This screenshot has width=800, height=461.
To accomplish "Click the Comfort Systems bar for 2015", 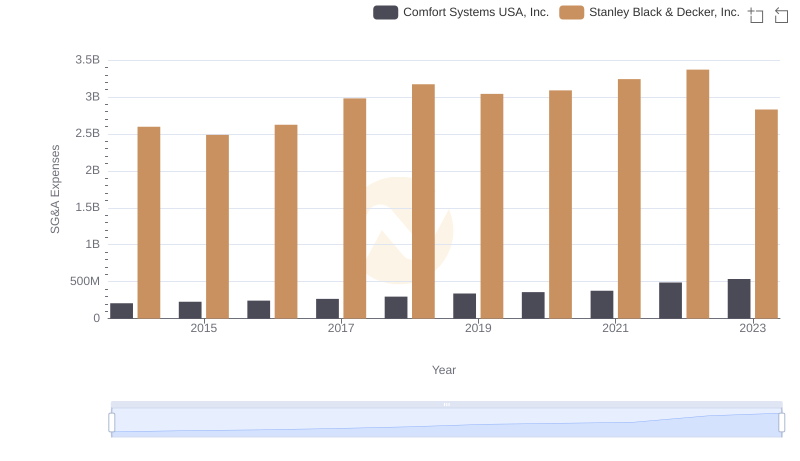I will [x=190, y=310].
